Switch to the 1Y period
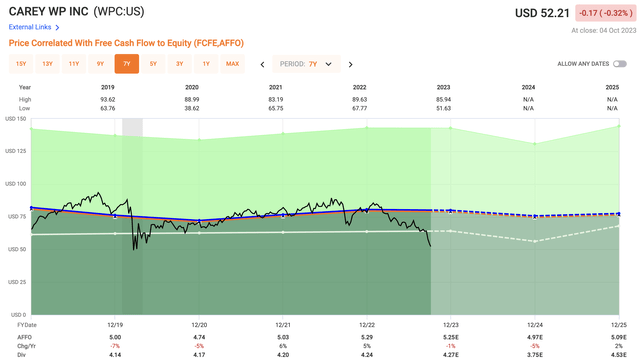Viewport: 640px width, 361px height. point(206,64)
